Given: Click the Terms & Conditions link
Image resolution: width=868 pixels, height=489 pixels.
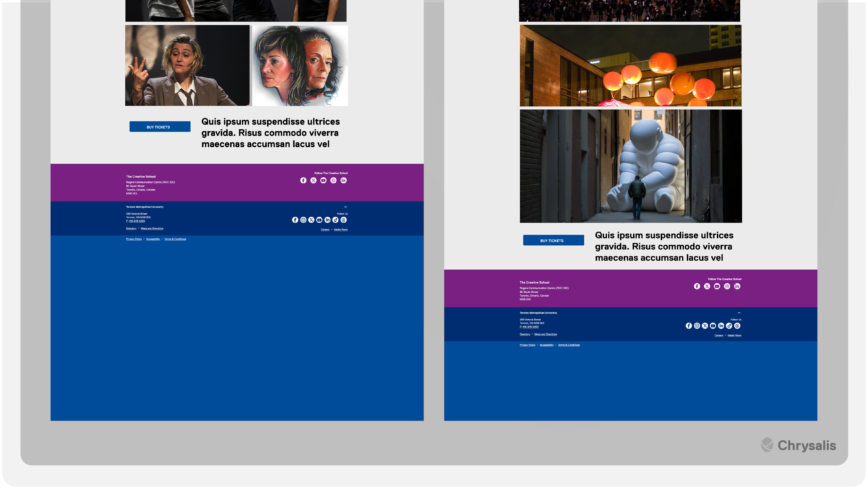Looking at the screenshot, I should (175, 239).
